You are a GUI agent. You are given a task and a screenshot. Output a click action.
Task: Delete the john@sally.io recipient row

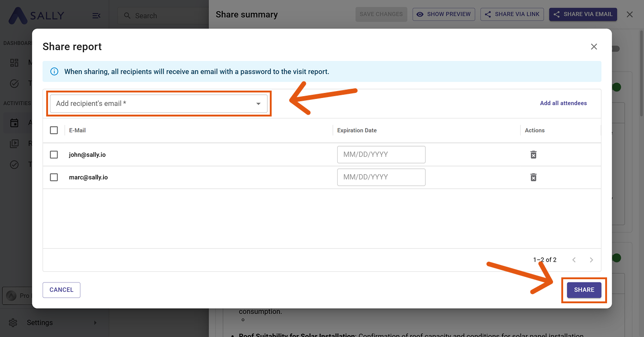point(533,154)
